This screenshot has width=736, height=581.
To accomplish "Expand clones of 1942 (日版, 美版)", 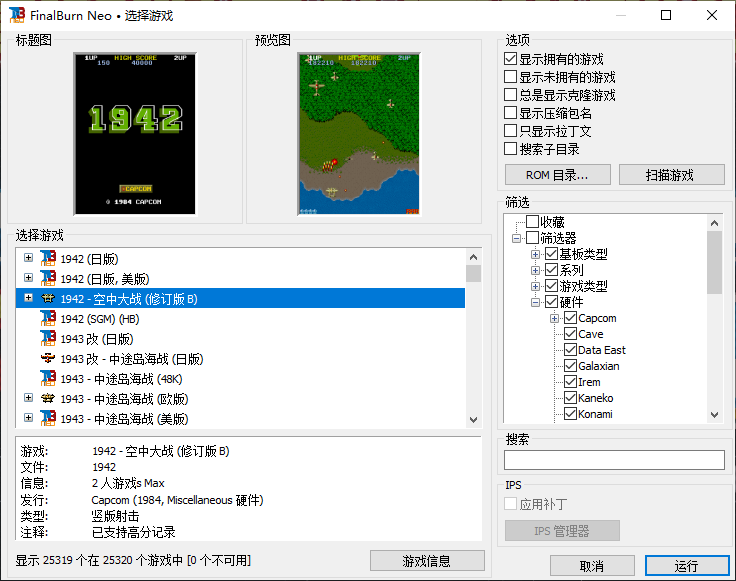I will pyautogui.click(x=29, y=277).
